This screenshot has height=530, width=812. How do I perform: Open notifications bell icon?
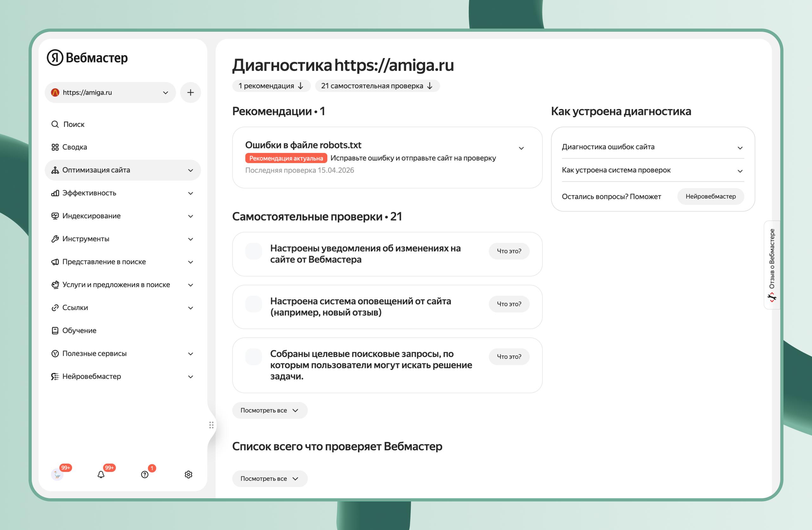point(101,474)
